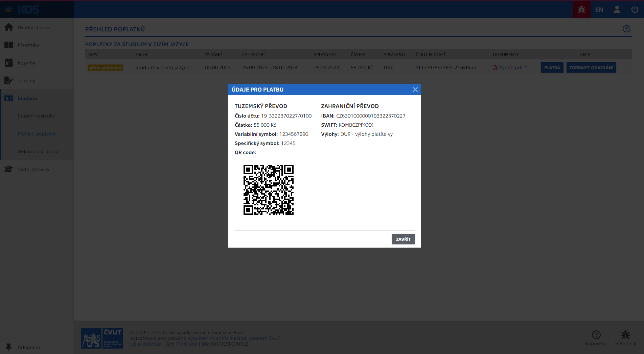The height and width of the screenshot is (354, 644).
Task: Open Státní zkoušky graduation cap icon
Action: coord(9,169)
